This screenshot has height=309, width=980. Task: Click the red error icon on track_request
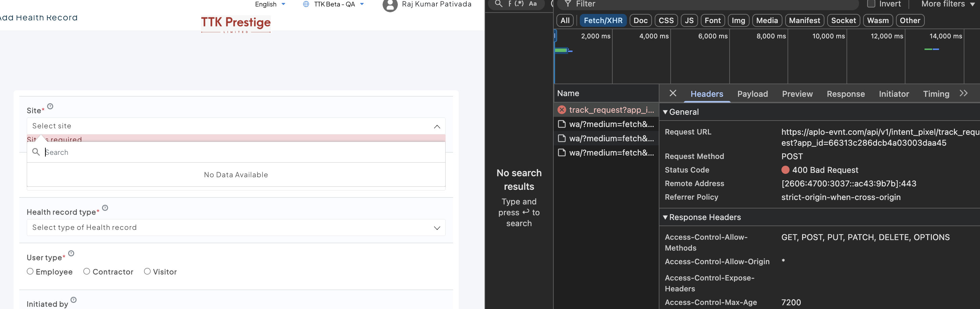point(562,110)
